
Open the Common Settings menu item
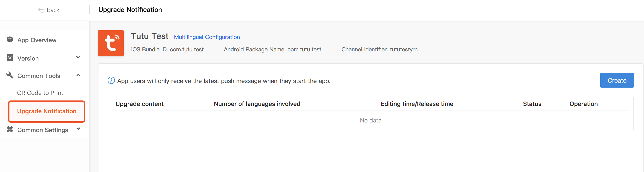pyautogui.click(x=43, y=130)
